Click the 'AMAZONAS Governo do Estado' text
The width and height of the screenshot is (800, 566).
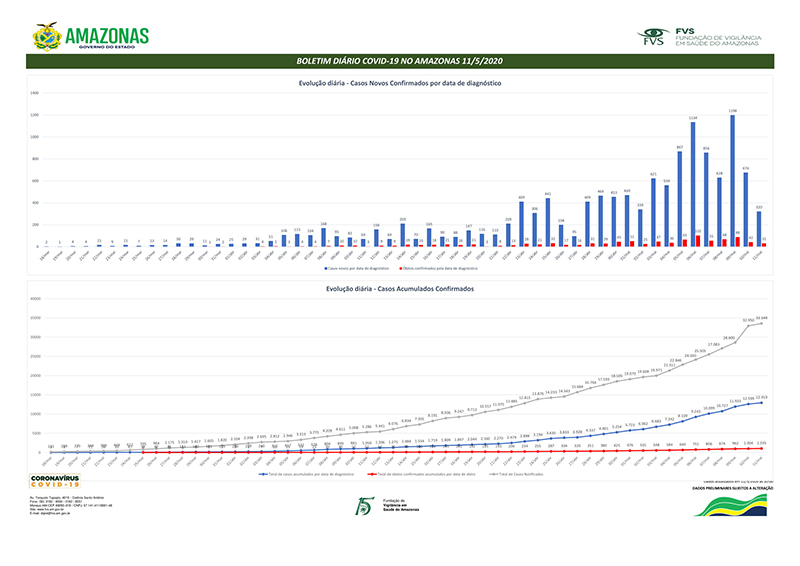pos(106,38)
